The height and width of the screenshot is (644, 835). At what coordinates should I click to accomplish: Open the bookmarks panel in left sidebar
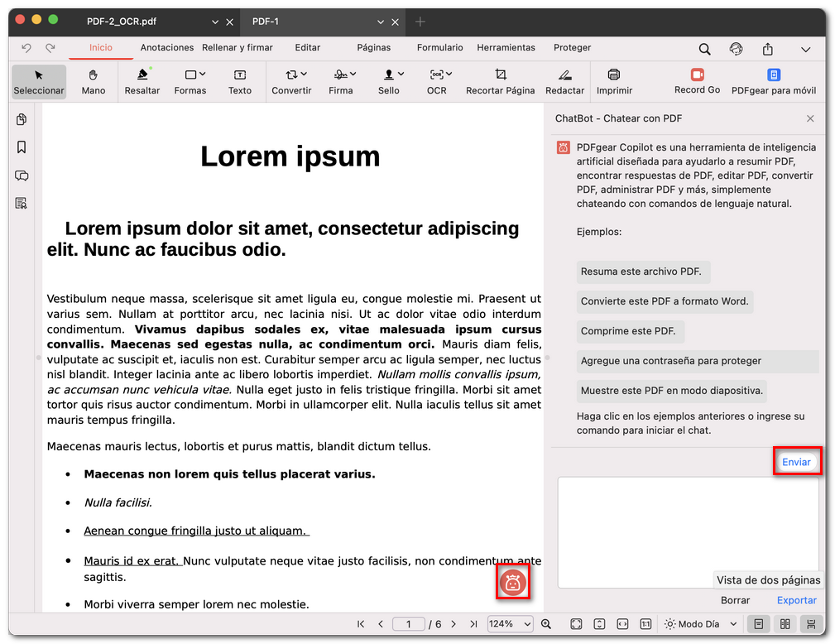[x=22, y=147]
